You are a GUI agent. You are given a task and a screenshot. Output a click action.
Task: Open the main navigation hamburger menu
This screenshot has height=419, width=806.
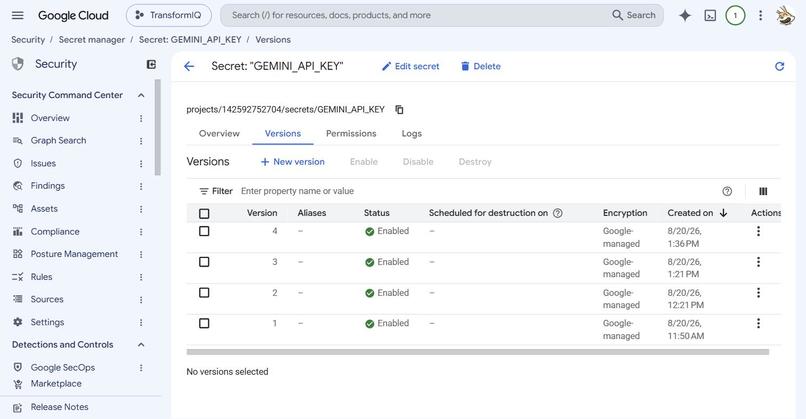(x=17, y=15)
